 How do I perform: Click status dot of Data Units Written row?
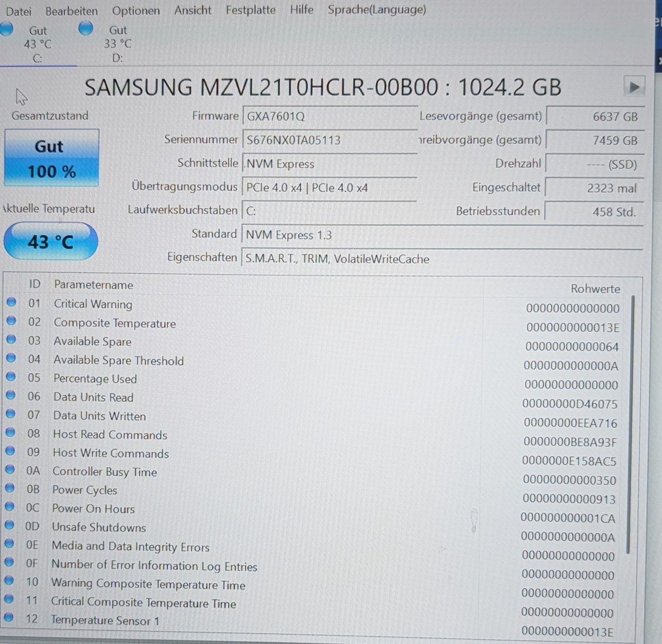tap(10, 414)
